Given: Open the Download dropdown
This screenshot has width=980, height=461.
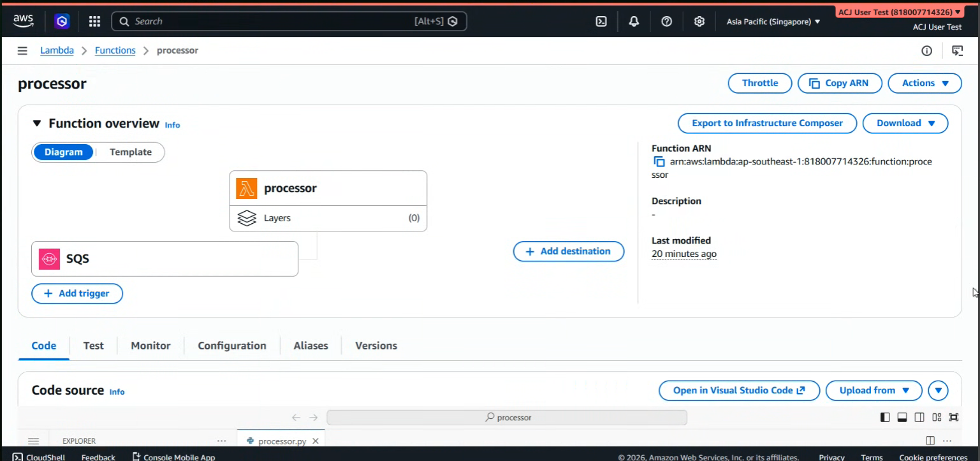Looking at the screenshot, I should coord(905,124).
